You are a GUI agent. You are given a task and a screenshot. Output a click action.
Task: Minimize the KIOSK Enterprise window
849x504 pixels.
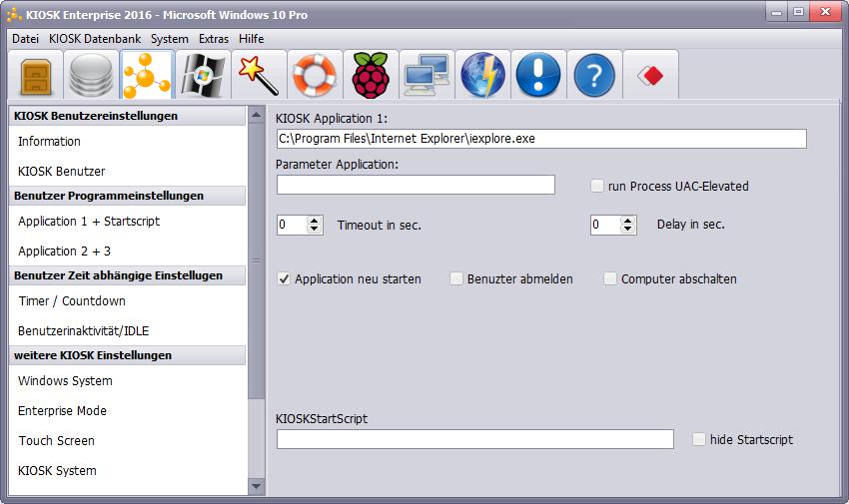(776, 12)
